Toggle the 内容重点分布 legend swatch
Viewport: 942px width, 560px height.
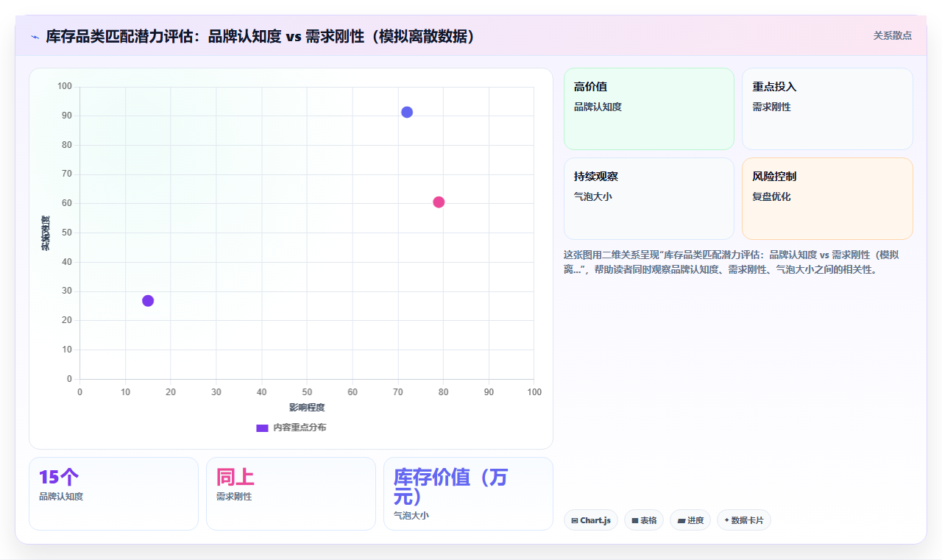click(x=262, y=428)
